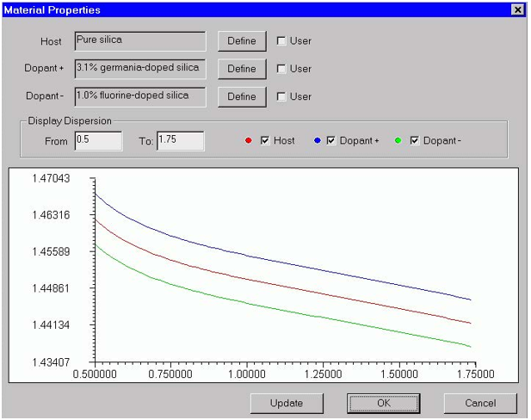The height and width of the screenshot is (420, 531).
Task: Click the To wavelength input field
Action: [180, 140]
